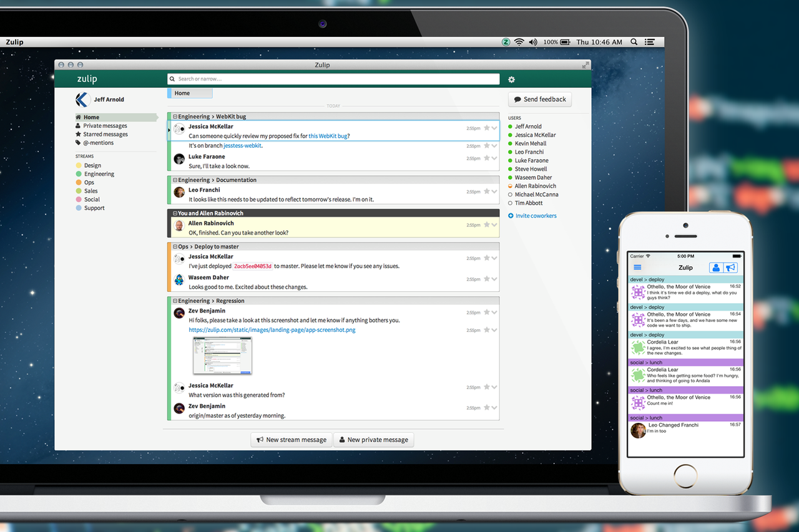Screen dimensions: 799x532
Task: Click the Zulip Z icon in the macOS menu bar
Action: point(506,42)
